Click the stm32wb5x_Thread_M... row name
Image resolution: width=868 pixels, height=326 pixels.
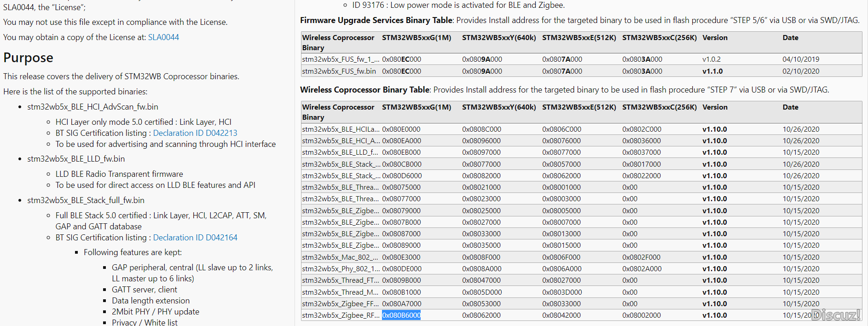tap(341, 292)
